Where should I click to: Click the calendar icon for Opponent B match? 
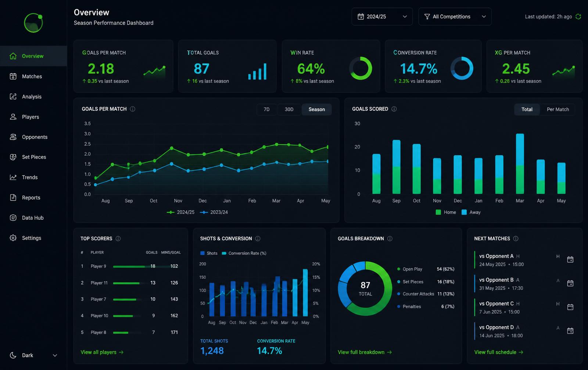click(570, 283)
